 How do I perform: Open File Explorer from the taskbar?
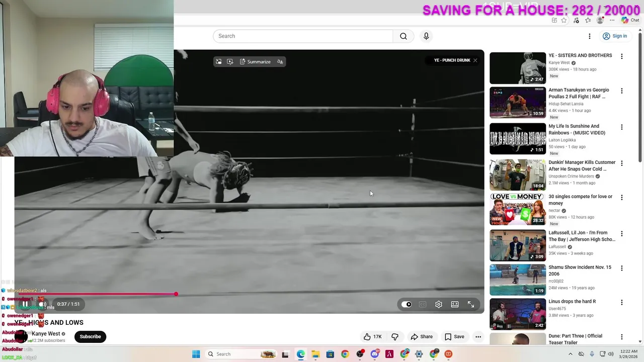pos(315,354)
